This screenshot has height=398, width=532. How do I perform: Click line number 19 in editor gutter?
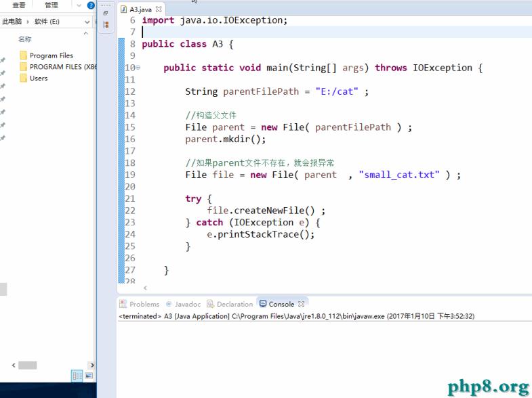point(130,175)
